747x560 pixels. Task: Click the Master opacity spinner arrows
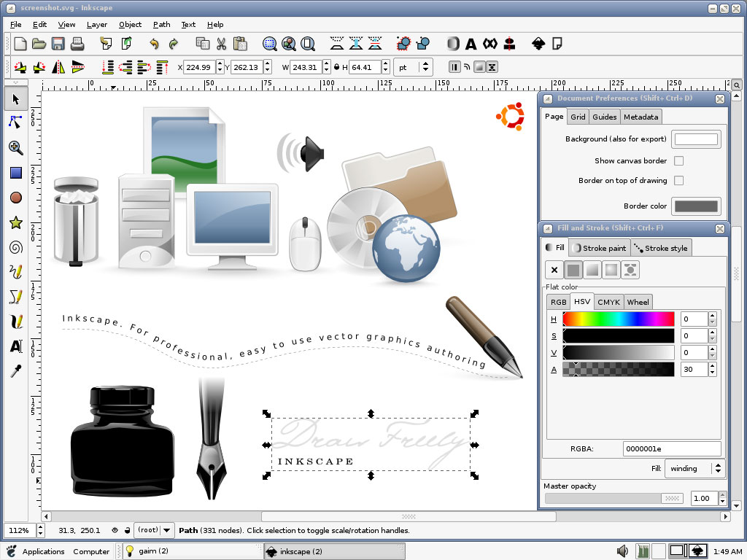722,498
